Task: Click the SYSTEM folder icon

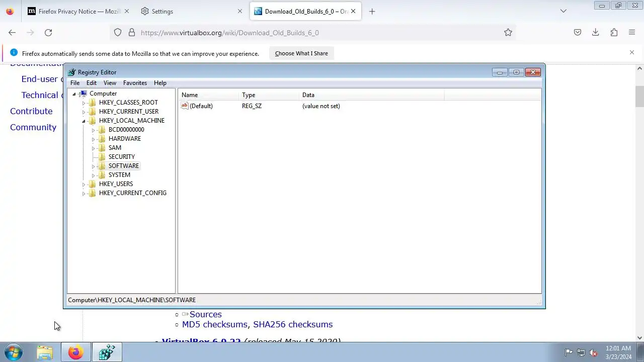Action: (102, 175)
